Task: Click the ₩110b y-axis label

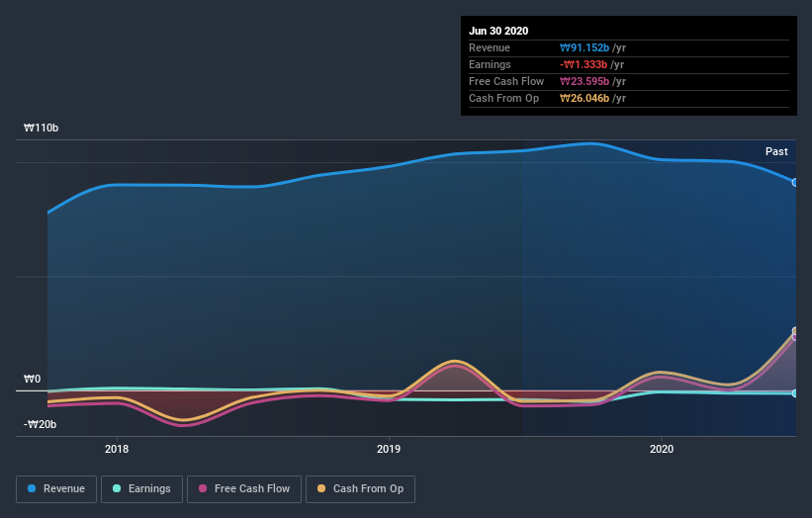Action: click(41, 128)
